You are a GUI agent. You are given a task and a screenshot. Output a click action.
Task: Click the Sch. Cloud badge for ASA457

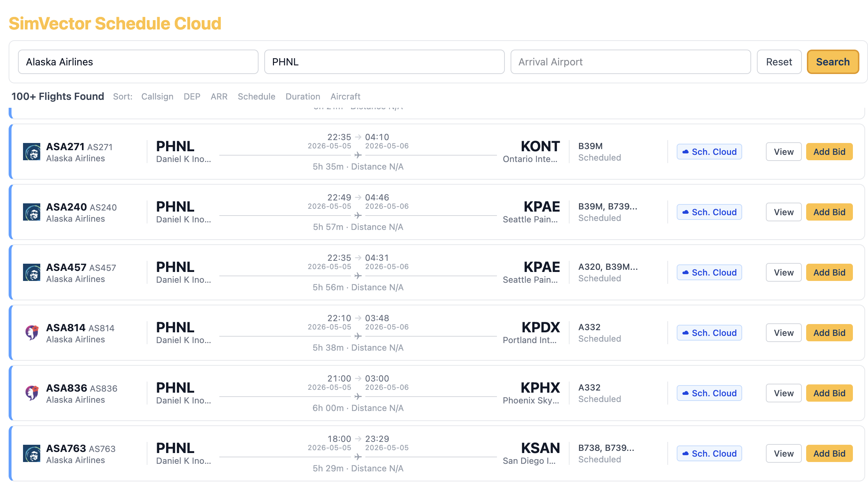[x=709, y=273]
